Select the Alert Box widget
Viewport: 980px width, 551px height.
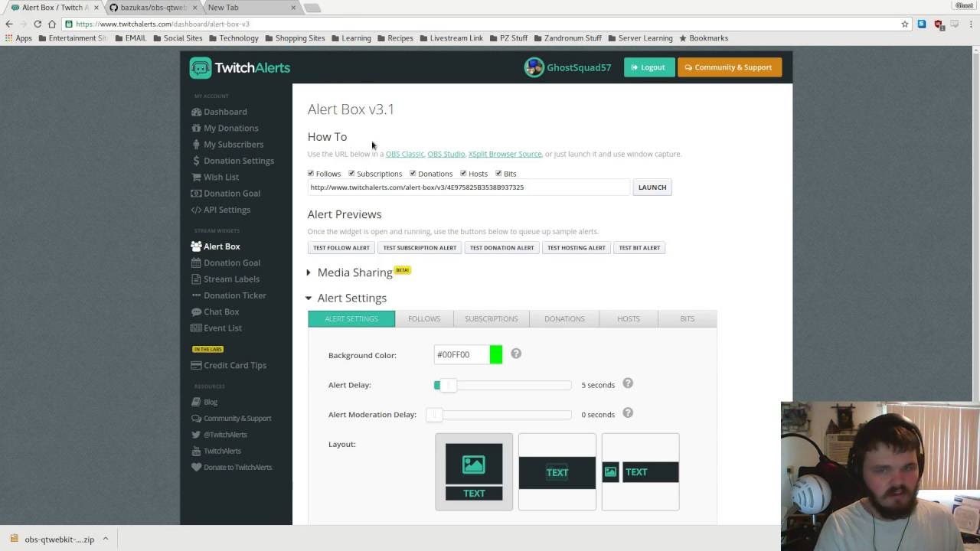click(215, 246)
